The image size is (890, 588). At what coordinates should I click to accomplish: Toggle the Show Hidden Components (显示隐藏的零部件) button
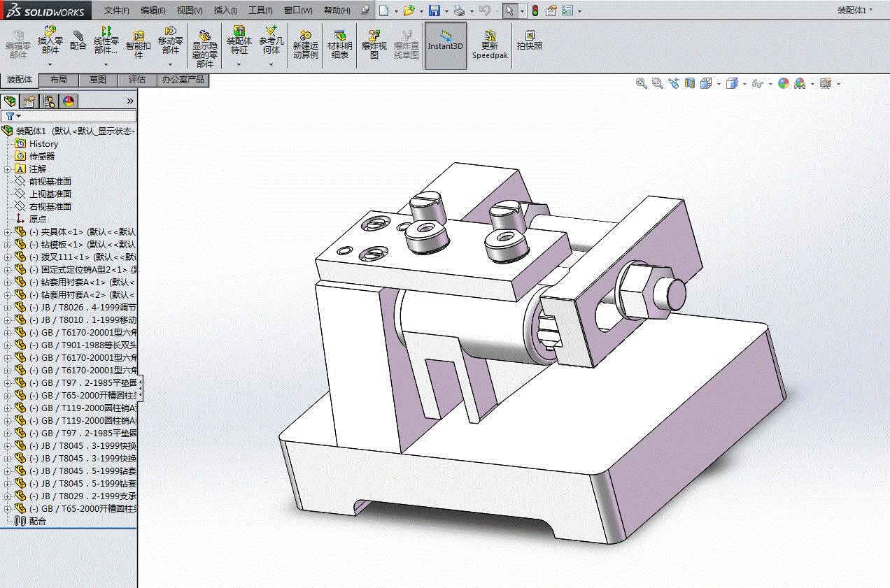tap(205, 48)
